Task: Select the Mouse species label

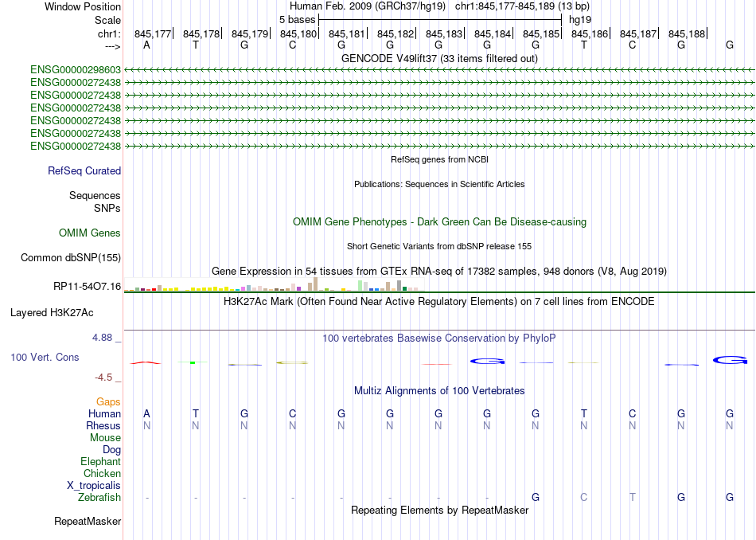Action: click(105, 438)
